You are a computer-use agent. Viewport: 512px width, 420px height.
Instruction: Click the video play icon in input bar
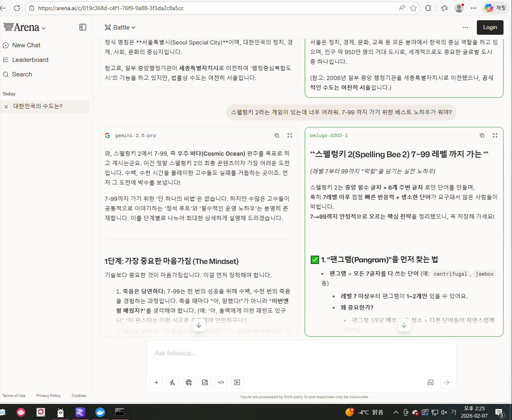[237, 382]
